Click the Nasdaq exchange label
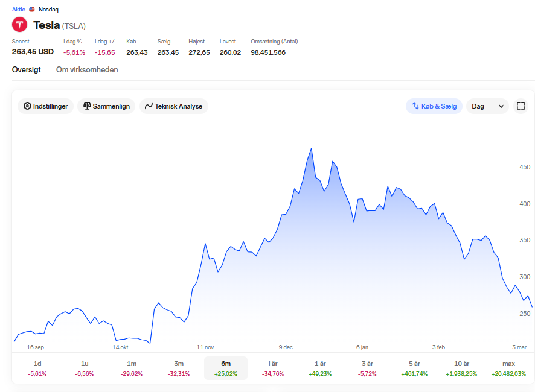This screenshot has height=392, width=535. 48,10
